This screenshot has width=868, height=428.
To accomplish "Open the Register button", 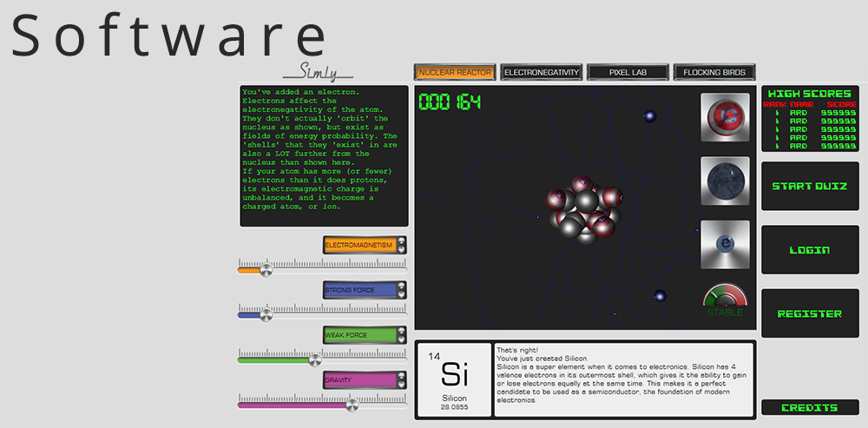I will [810, 313].
